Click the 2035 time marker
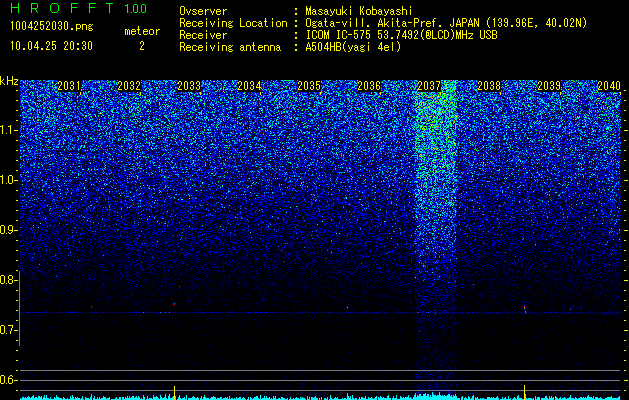The width and height of the screenshot is (629, 400). point(309,86)
